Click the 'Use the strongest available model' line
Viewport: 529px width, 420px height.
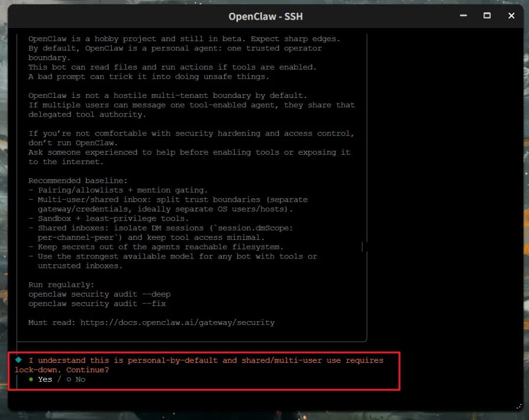173,261
